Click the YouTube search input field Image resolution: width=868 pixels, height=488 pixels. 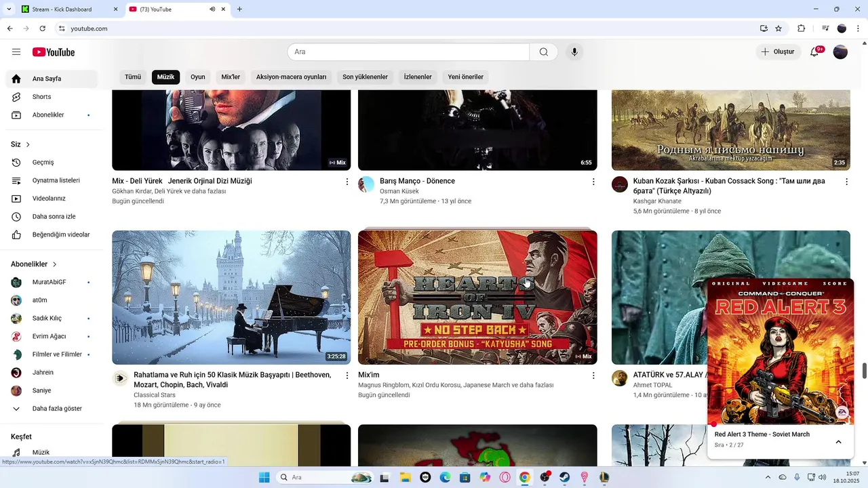(x=408, y=52)
